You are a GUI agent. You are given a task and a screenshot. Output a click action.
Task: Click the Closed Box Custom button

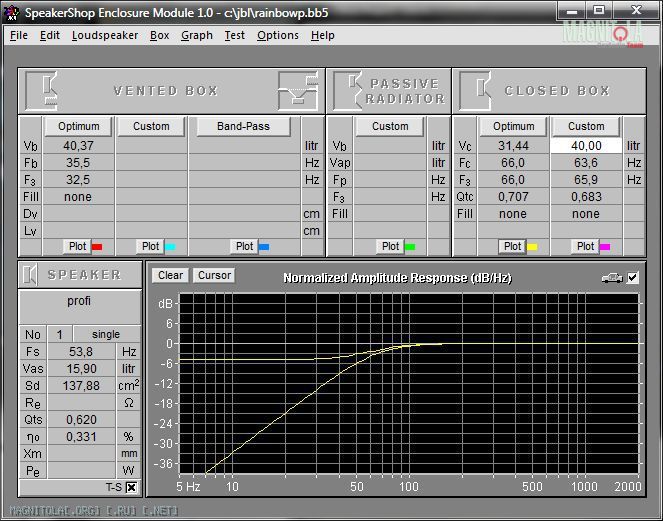coord(586,126)
